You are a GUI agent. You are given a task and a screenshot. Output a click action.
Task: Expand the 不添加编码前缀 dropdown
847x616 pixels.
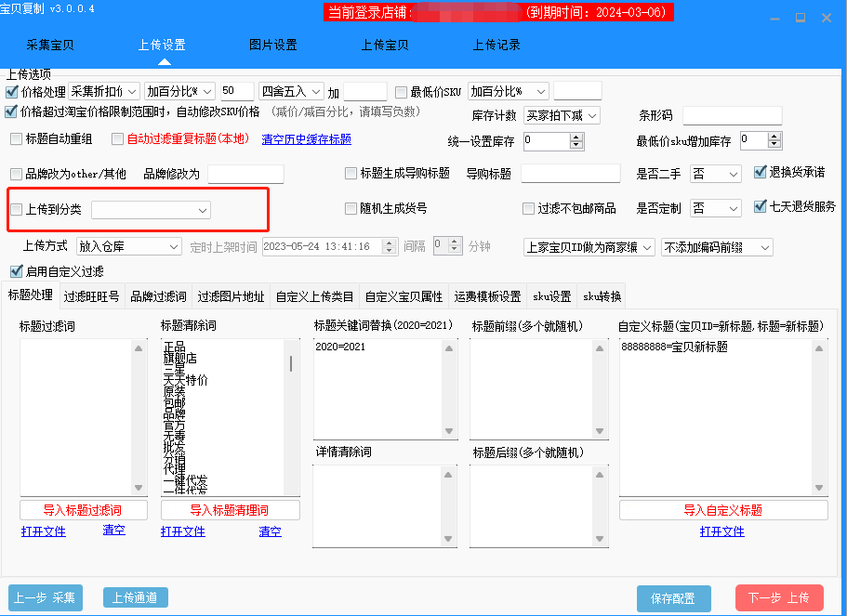[717, 247]
